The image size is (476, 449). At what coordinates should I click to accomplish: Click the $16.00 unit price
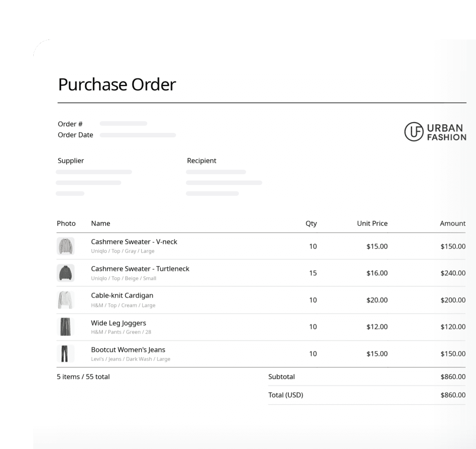click(x=377, y=273)
